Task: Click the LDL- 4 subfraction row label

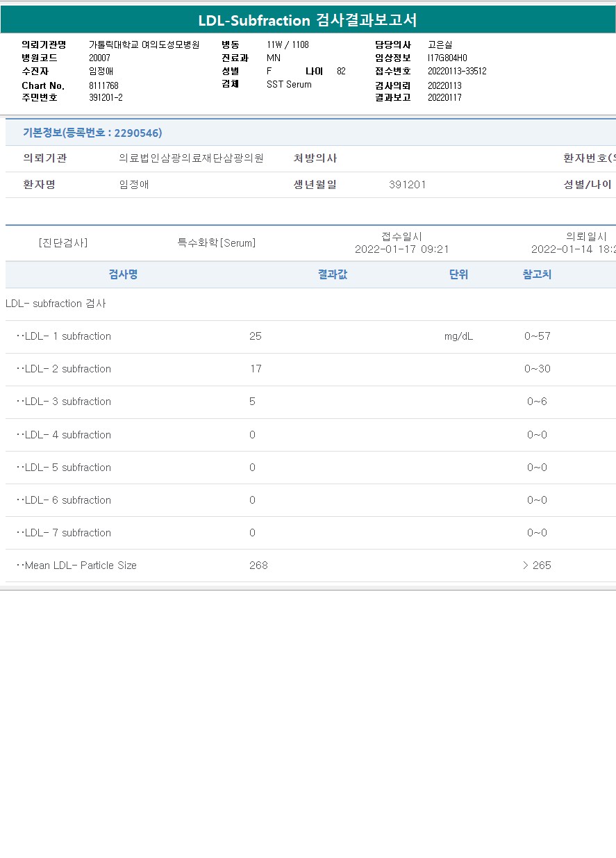Action: [67, 435]
